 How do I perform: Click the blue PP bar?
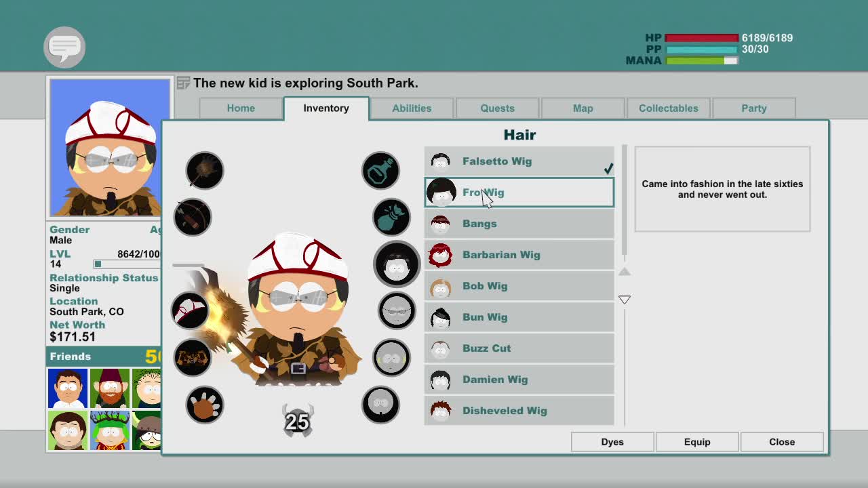point(701,49)
